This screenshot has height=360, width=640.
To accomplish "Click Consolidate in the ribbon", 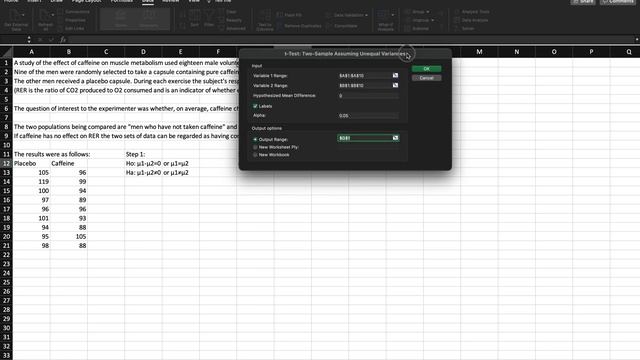I will tap(342, 26).
